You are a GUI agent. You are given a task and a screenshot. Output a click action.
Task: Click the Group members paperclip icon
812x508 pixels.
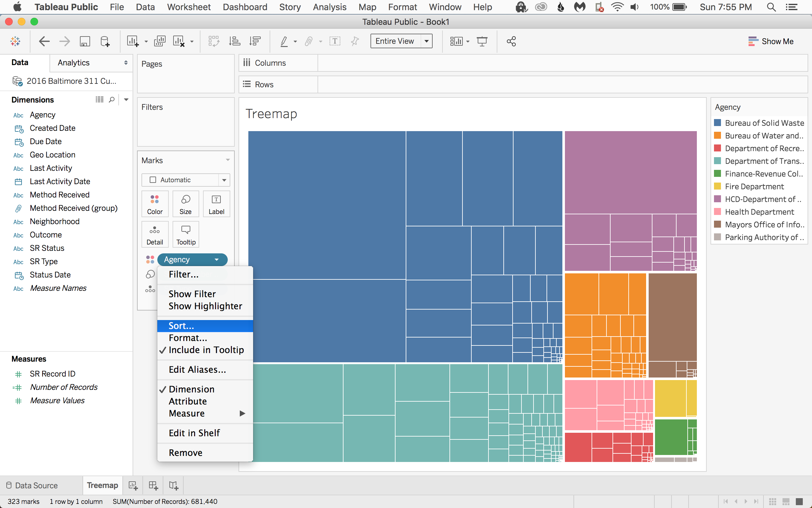[309, 41]
